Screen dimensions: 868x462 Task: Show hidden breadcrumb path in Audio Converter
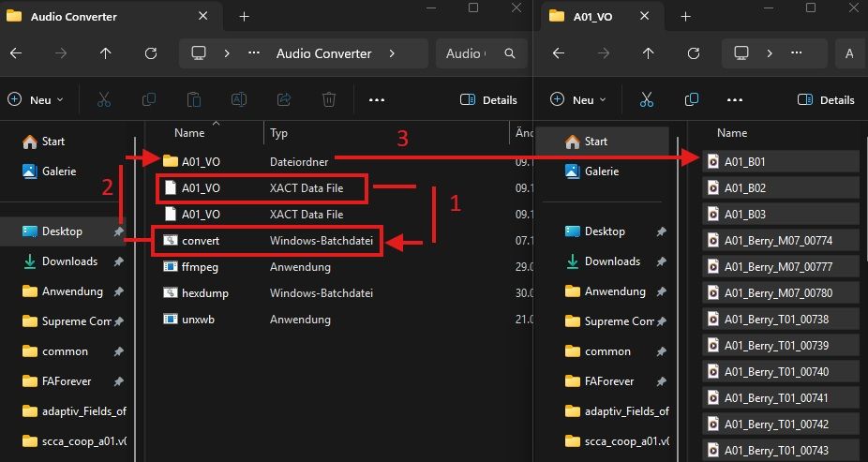254,53
